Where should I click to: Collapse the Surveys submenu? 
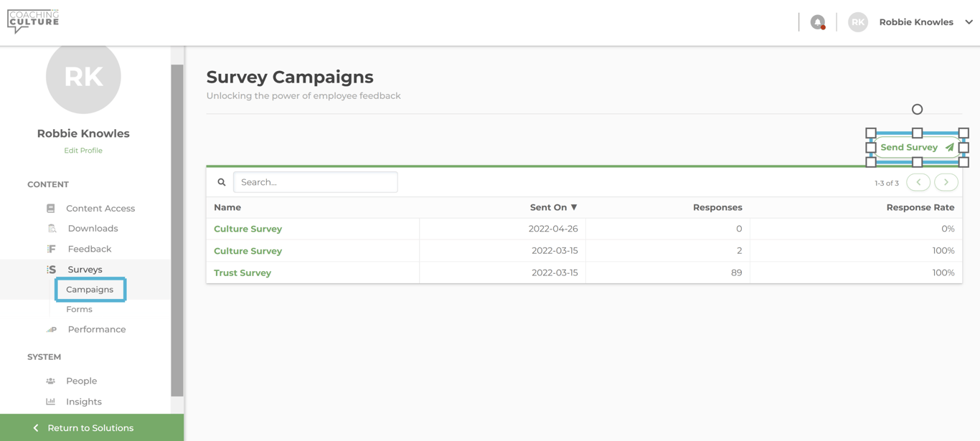click(x=85, y=270)
